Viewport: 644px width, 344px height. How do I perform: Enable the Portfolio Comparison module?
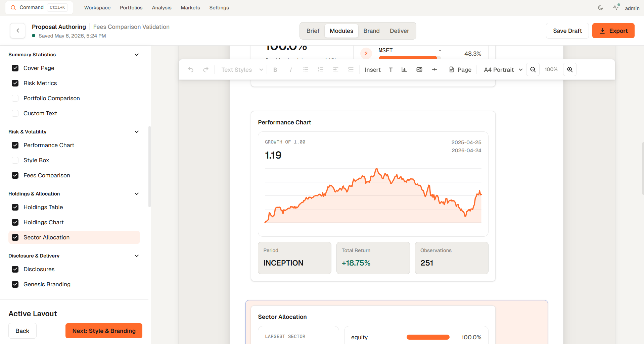(15, 98)
